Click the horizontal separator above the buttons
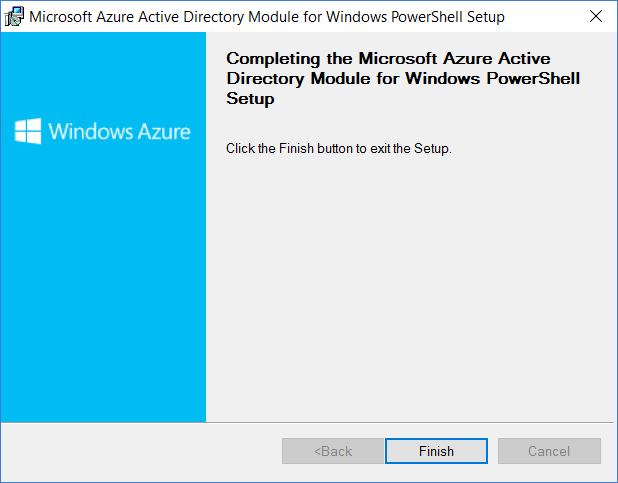Screen dimensions: 618x483 click(x=307, y=422)
